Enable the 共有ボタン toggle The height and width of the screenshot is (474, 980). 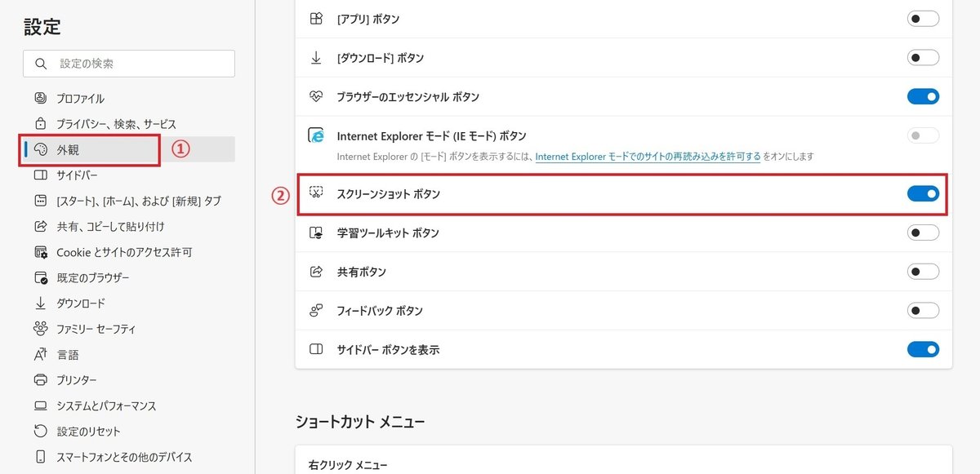coord(923,272)
